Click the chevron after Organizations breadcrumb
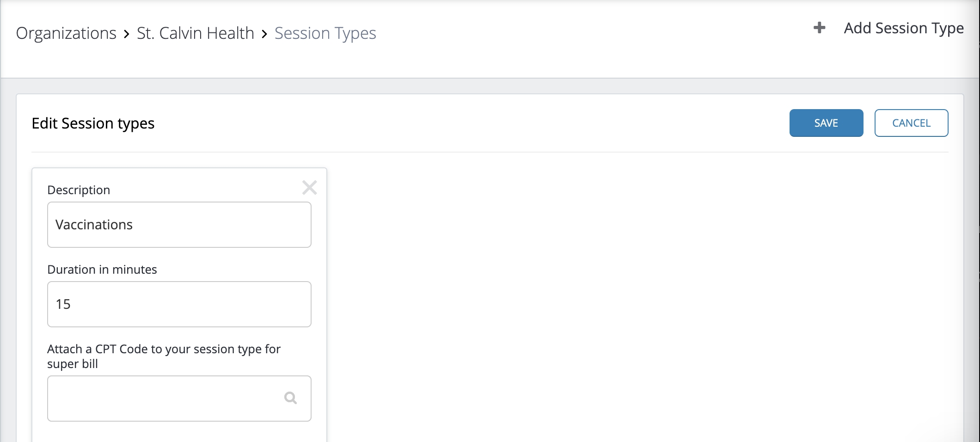980x442 pixels. 127,34
